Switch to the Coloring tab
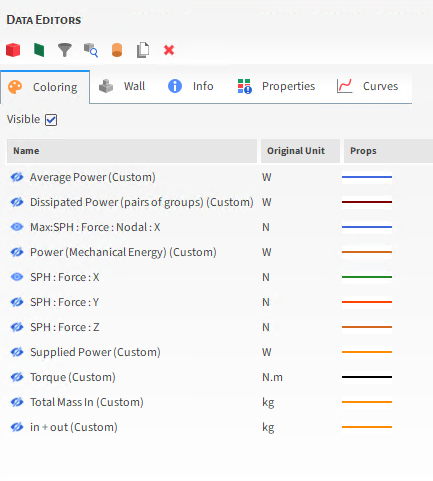Viewport: 433px width, 481px height. [x=45, y=87]
